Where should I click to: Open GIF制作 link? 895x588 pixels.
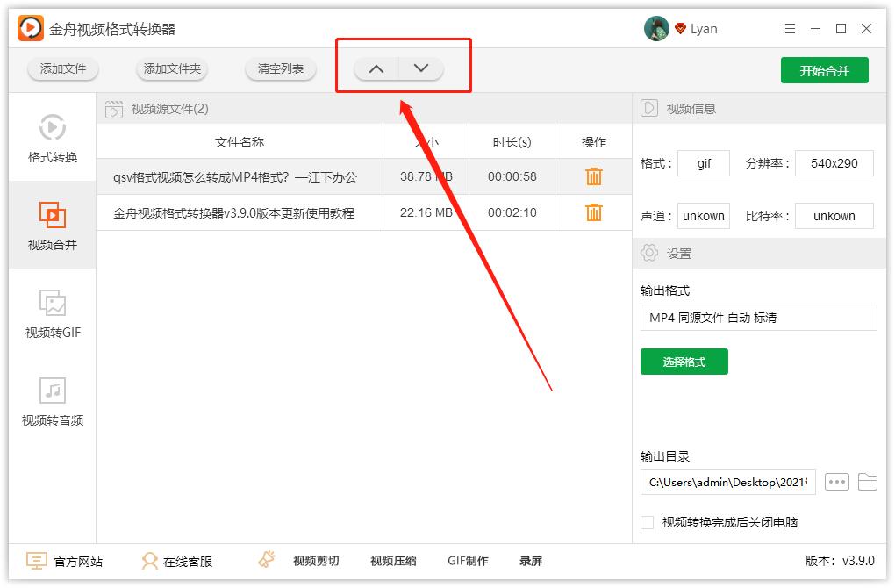coord(468,561)
